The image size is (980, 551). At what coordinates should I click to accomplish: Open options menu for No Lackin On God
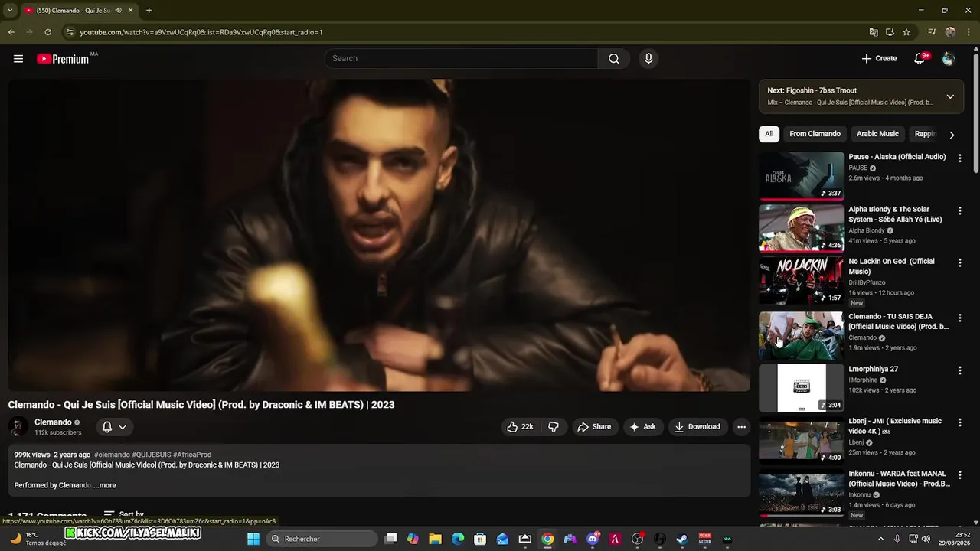click(x=959, y=262)
